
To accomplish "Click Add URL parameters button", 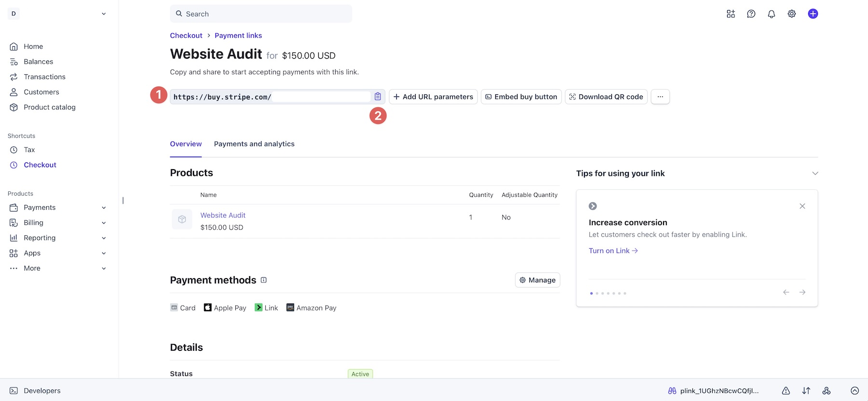I will (433, 97).
